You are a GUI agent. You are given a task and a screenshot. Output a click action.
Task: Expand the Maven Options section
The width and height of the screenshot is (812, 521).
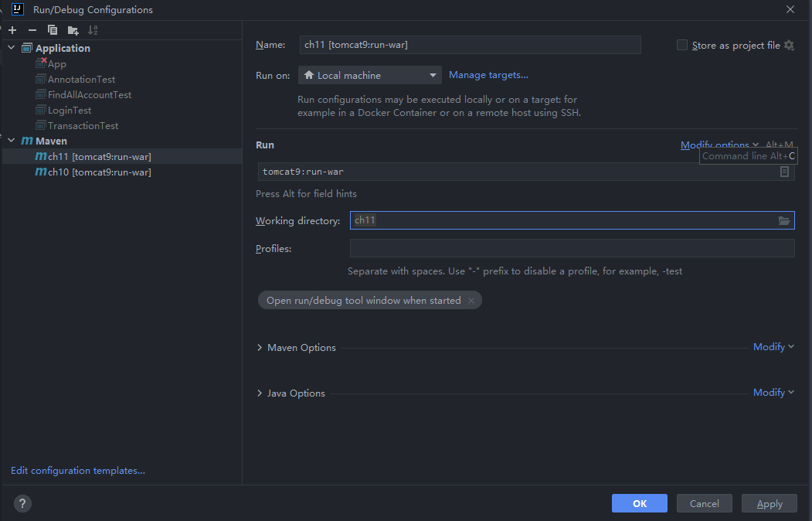click(260, 348)
